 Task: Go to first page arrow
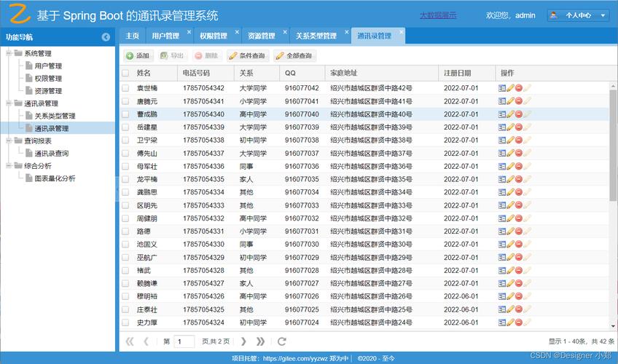pos(129,341)
